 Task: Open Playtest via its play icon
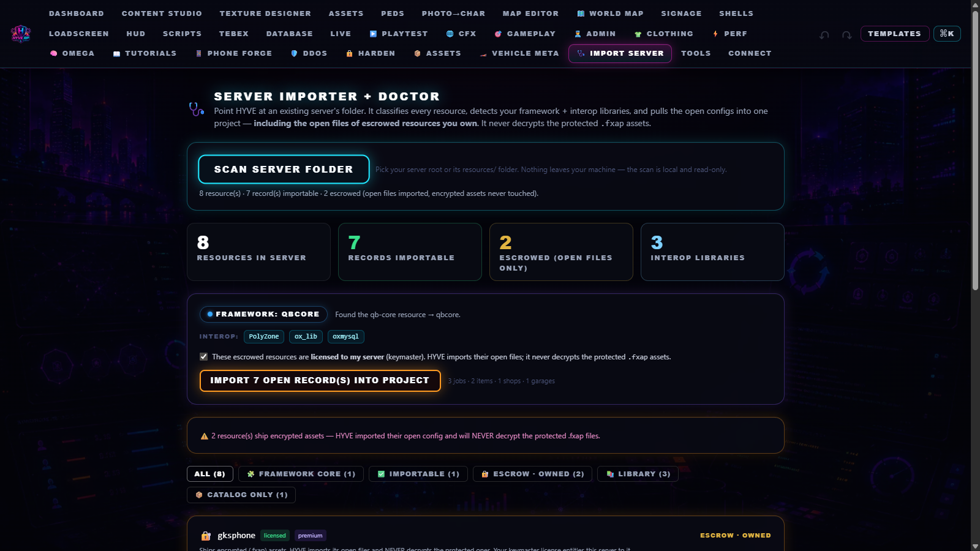(x=373, y=34)
